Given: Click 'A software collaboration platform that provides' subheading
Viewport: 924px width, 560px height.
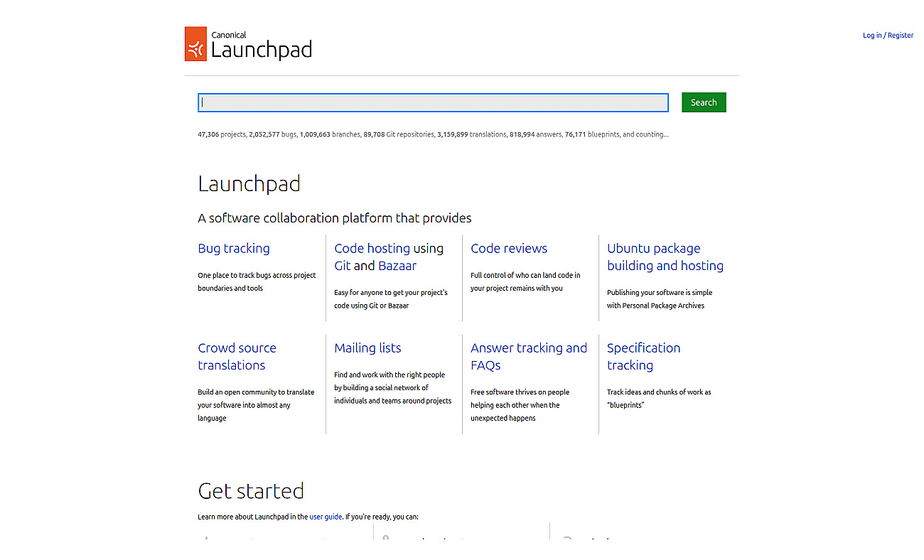Looking at the screenshot, I should click(335, 218).
